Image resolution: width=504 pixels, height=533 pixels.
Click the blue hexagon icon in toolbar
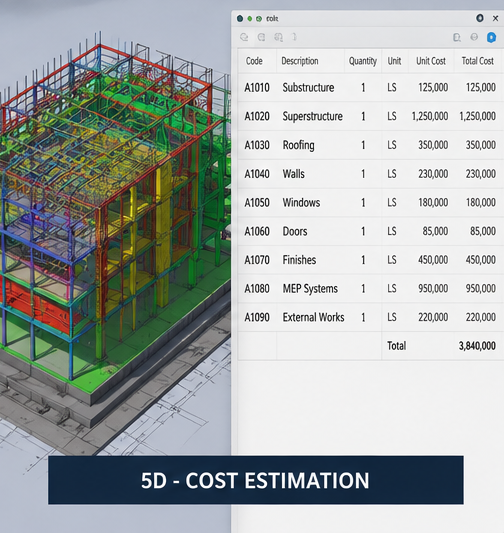coord(491,37)
